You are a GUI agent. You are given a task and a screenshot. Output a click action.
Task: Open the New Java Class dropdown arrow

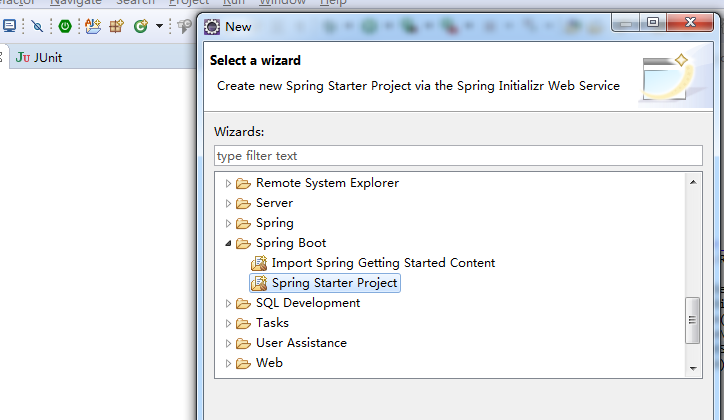coord(159,26)
